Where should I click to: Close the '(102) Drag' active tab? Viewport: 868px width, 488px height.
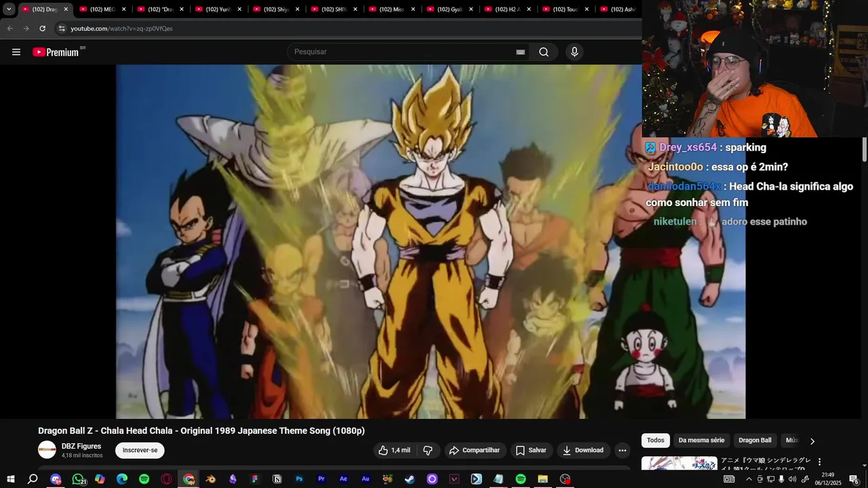pos(66,9)
